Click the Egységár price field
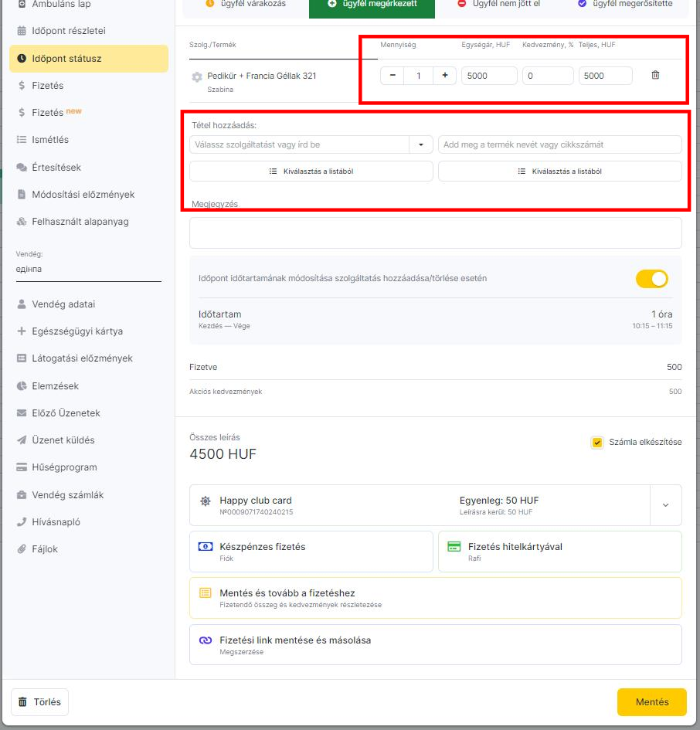 click(x=489, y=76)
